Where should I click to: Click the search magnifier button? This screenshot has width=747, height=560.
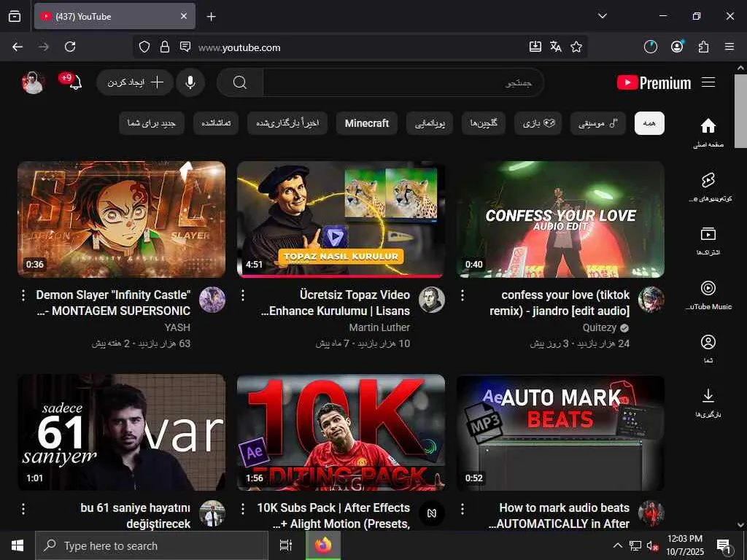pyautogui.click(x=240, y=82)
